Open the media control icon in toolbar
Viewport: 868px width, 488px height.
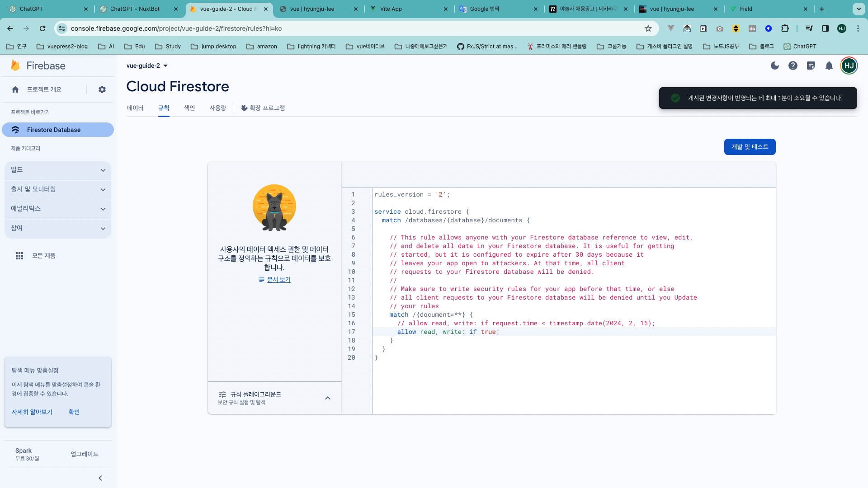point(809,28)
